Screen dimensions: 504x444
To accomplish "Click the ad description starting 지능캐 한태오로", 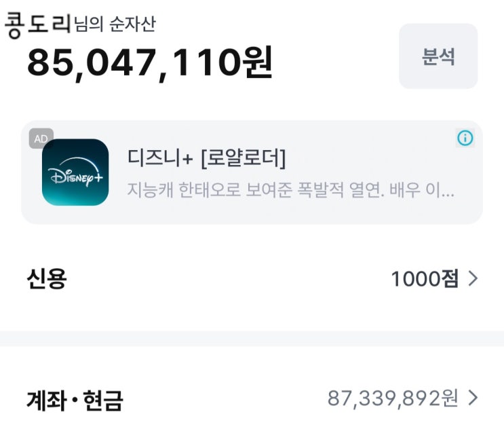I will click(x=290, y=189).
